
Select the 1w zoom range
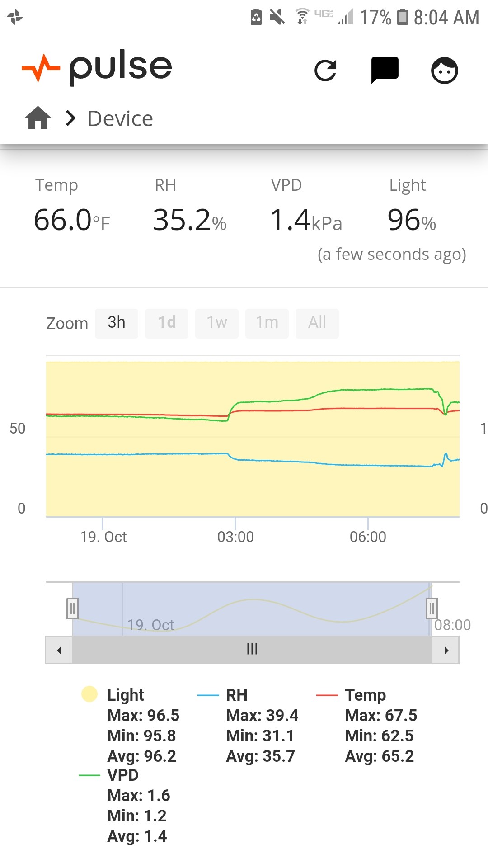click(217, 323)
